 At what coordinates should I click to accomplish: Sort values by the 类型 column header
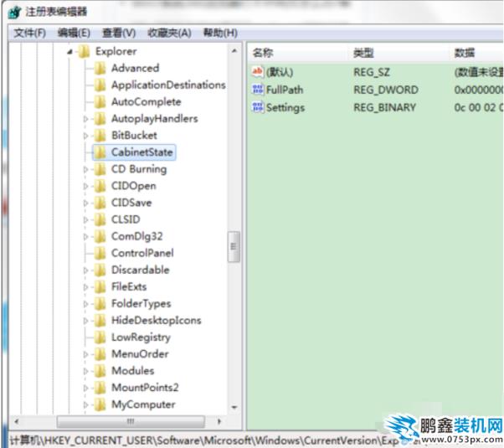click(400, 53)
